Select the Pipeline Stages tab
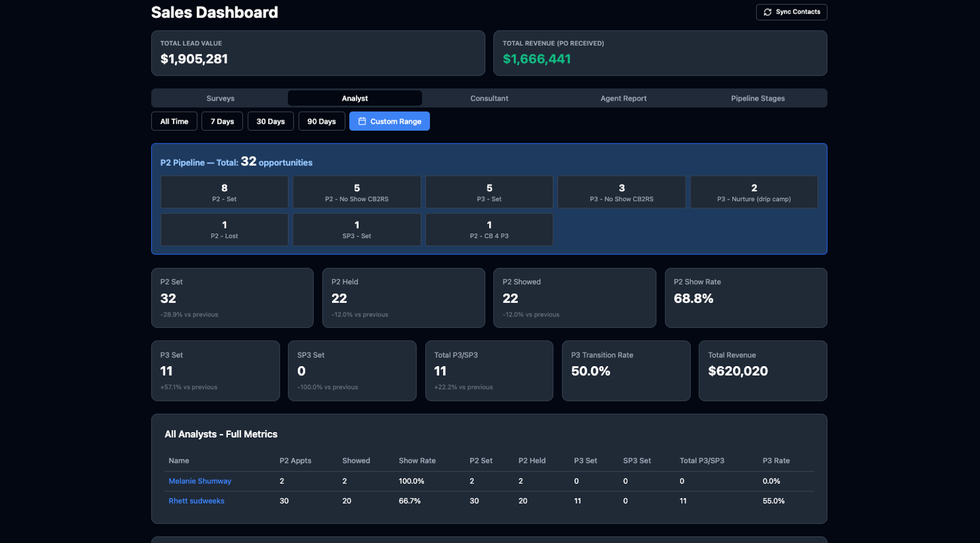The height and width of the screenshot is (543, 980). pos(758,98)
